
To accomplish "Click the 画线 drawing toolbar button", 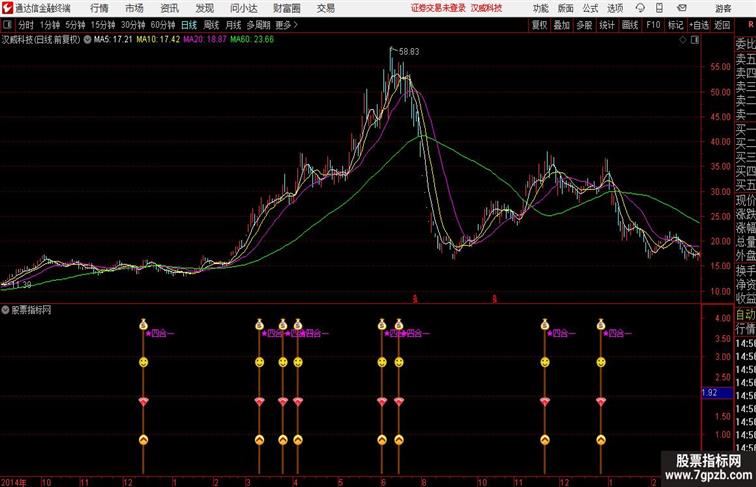I will click(x=630, y=25).
